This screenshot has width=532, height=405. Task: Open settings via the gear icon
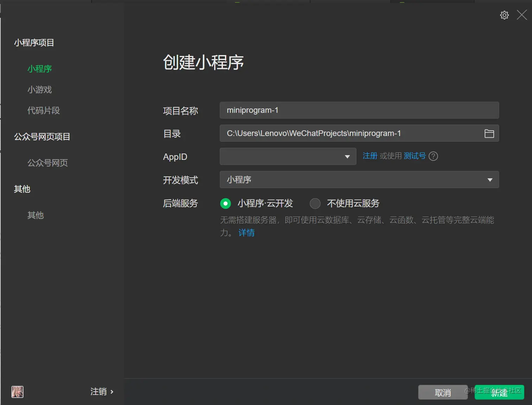504,15
